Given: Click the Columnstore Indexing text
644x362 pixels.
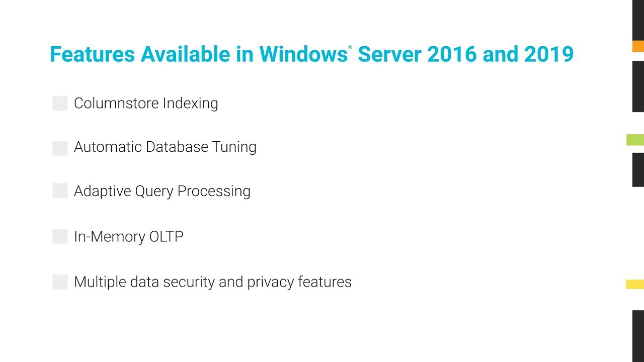Looking at the screenshot, I should click(x=146, y=104).
